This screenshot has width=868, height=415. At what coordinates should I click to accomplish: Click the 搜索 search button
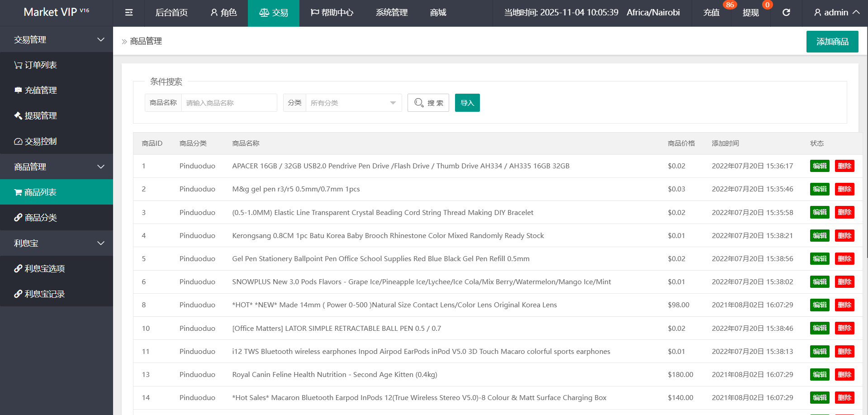[x=428, y=103]
